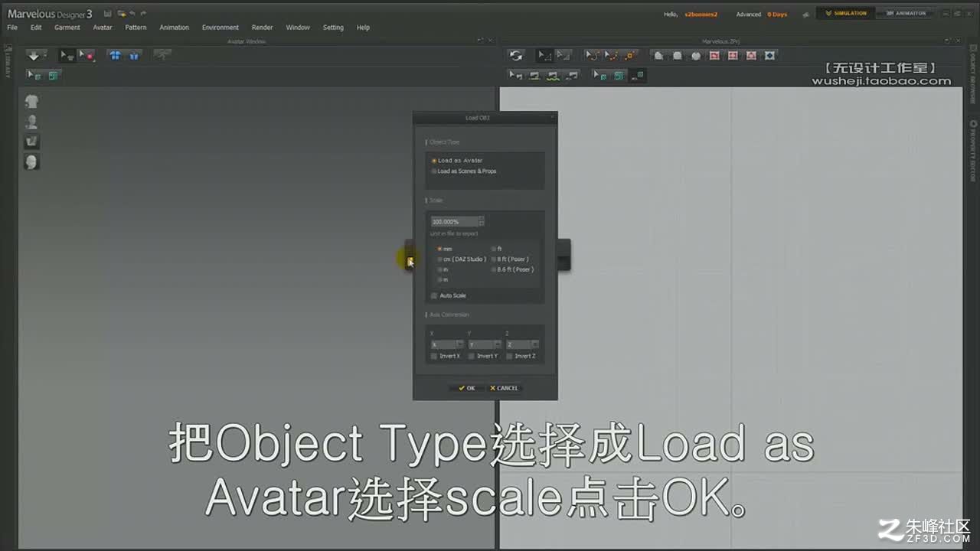Click the scale percentage stepper arrows
980x551 pixels.
point(482,222)
